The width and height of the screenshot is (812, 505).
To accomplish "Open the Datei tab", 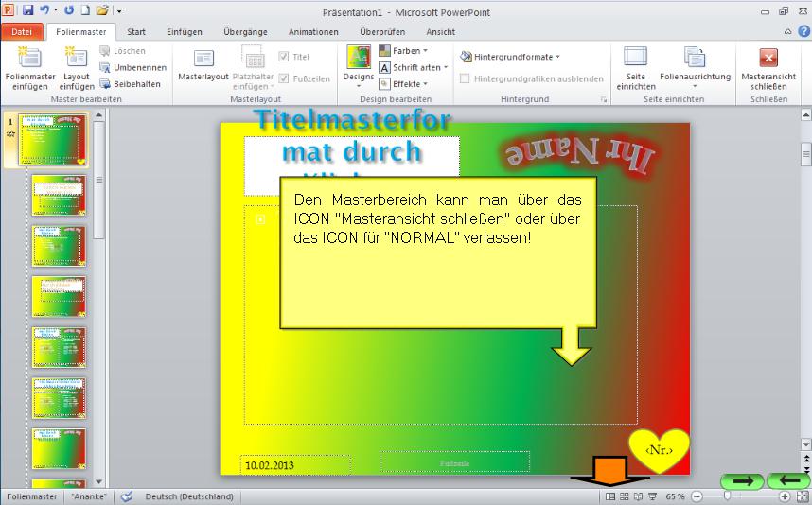I will [x=21, y=31].
